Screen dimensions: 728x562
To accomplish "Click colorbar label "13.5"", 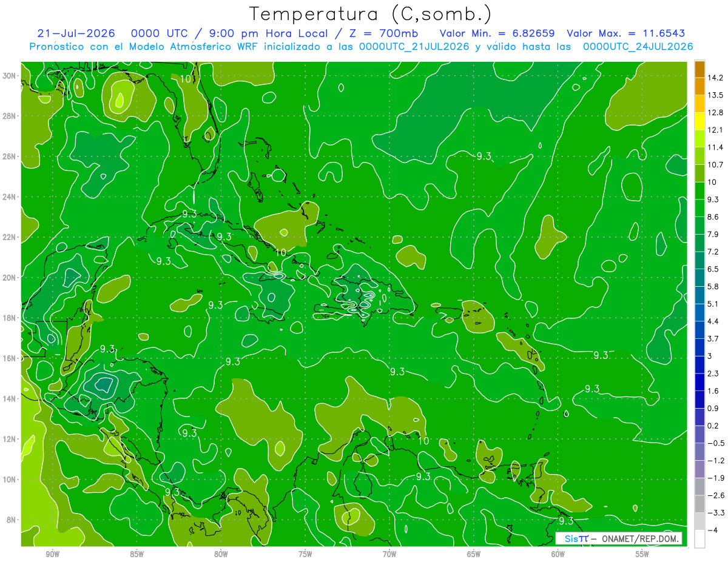I will pos(716,95).
